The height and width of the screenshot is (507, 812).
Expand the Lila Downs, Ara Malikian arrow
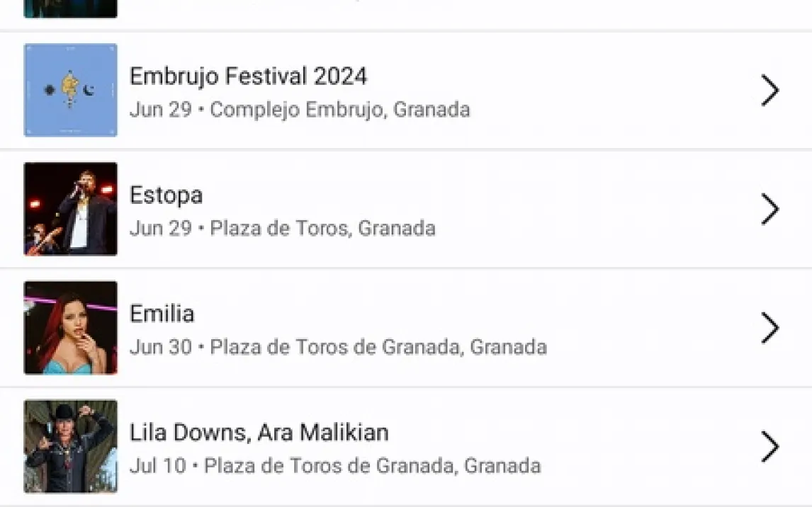click(x=770, y=447)
